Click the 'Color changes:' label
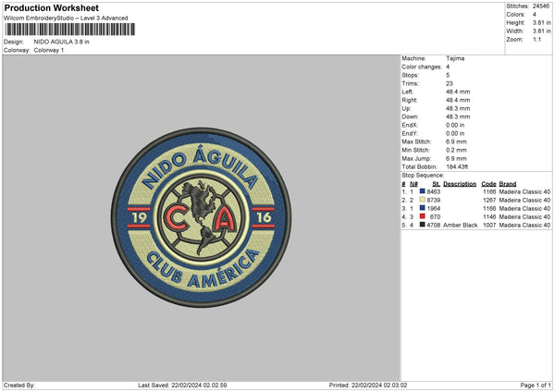The image size is (555, 392). pos(422,67)
